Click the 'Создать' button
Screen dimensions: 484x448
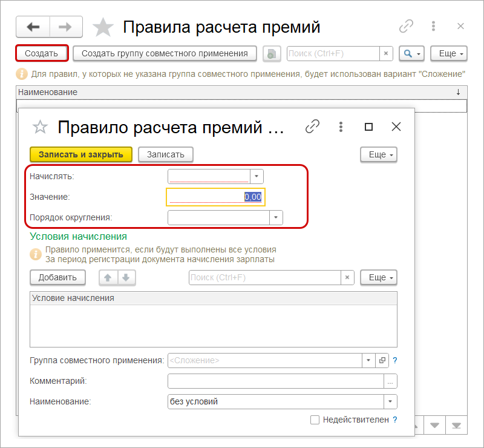[42, 53]
